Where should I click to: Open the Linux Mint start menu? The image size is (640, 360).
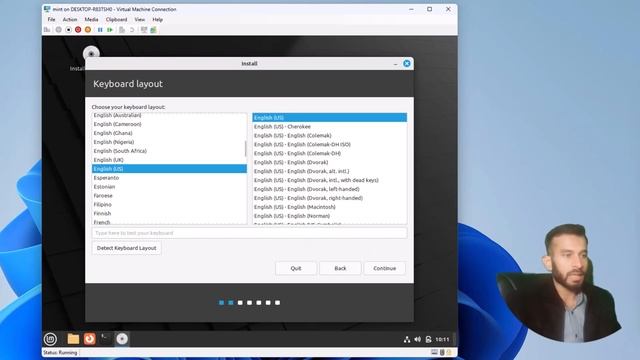(x=50, y=339)
